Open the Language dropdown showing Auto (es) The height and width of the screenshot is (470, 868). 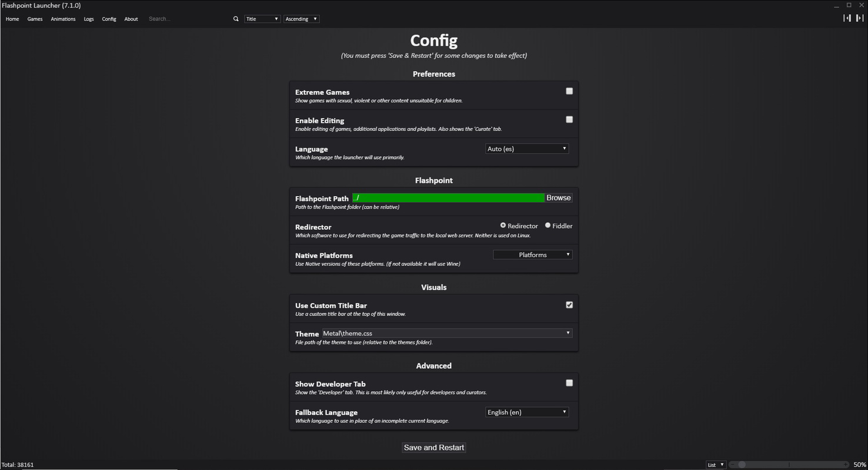[x=527, y=149]
